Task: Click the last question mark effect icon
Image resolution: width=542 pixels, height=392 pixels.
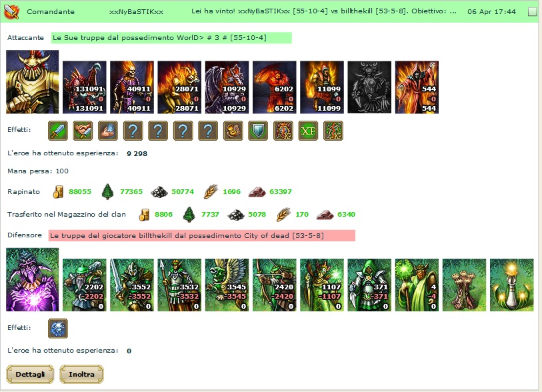Action: click(x=208, y=131)
